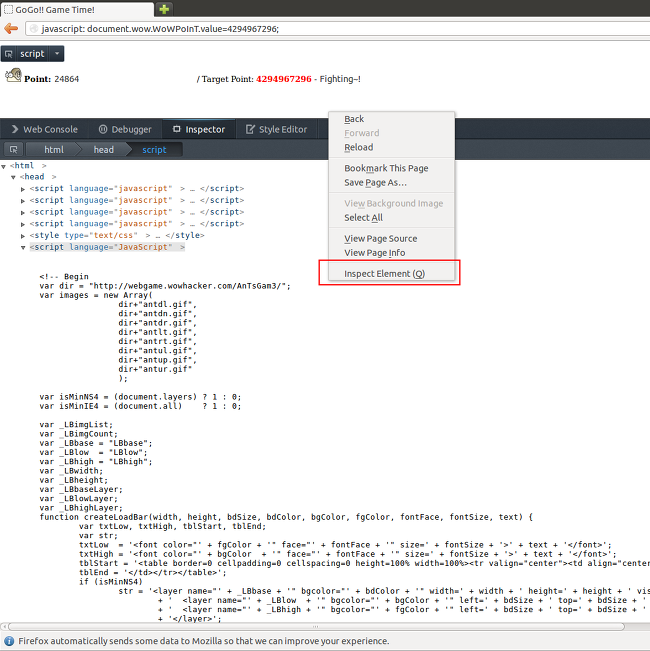Screen dimensions: 650x651
Task: Select the GoGo!! Game Time! browser tab
Action: point(77,10)
